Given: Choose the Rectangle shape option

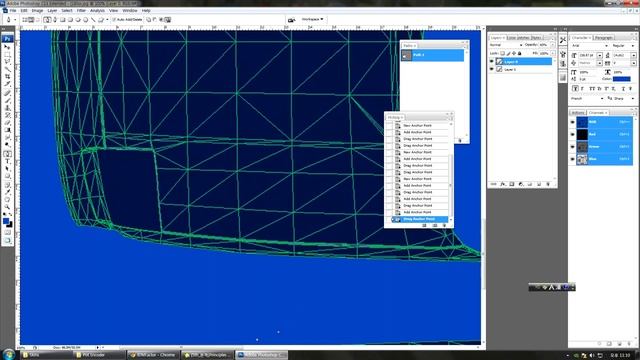Looking at the screenshot, I should click(x=62, y=20).
